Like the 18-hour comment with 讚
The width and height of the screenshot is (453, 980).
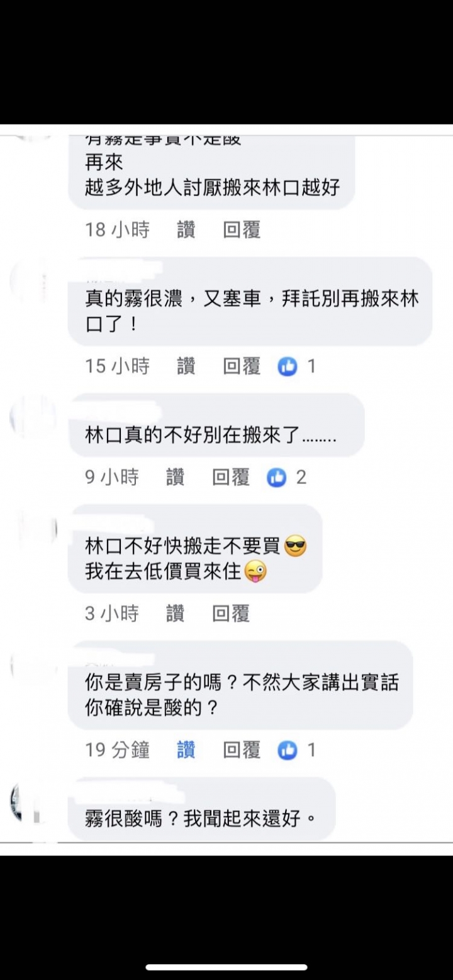click(186, 229)
